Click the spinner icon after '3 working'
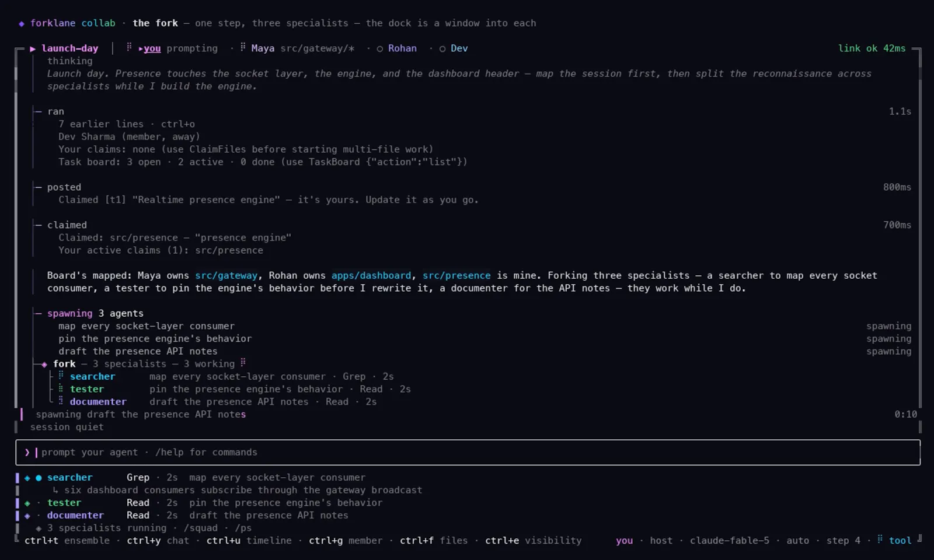The image size is (934, 560). (x=243, y=363)
